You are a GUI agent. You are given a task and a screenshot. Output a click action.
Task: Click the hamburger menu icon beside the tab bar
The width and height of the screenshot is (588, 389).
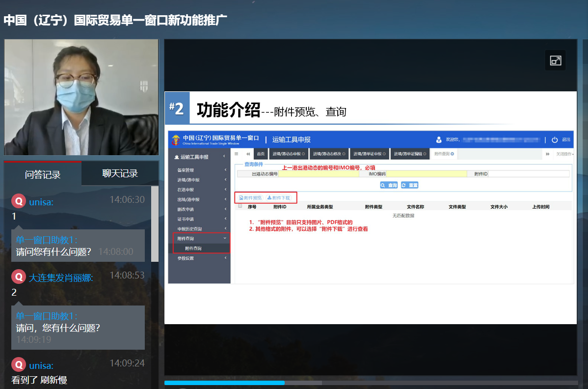click(x=237, y=154)
